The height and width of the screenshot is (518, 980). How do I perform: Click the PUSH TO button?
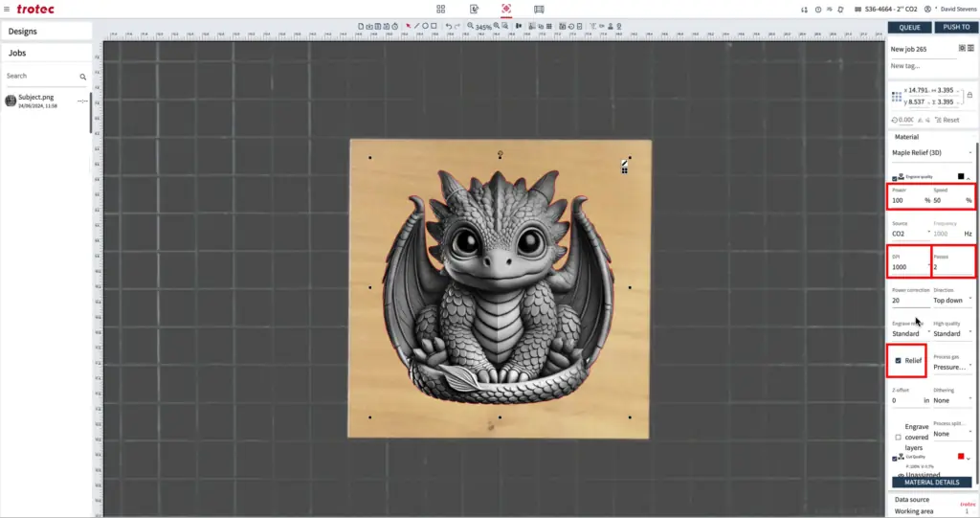click(956, 28)
